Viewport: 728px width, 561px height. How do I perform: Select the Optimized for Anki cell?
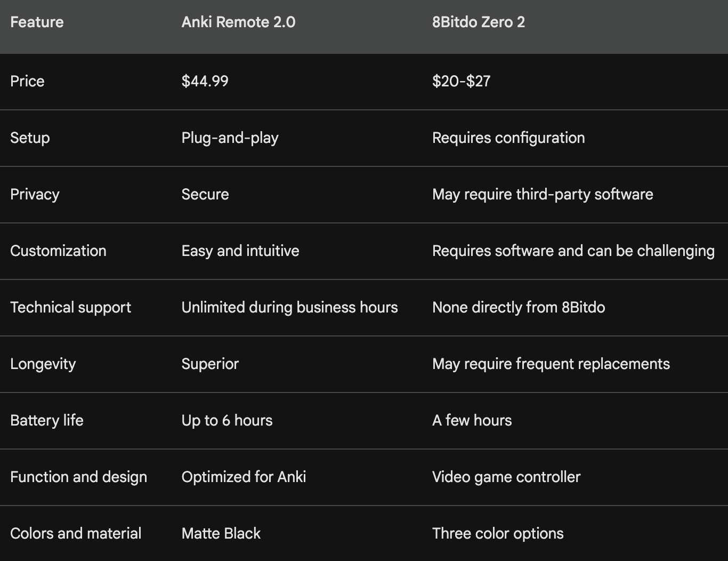244,477
